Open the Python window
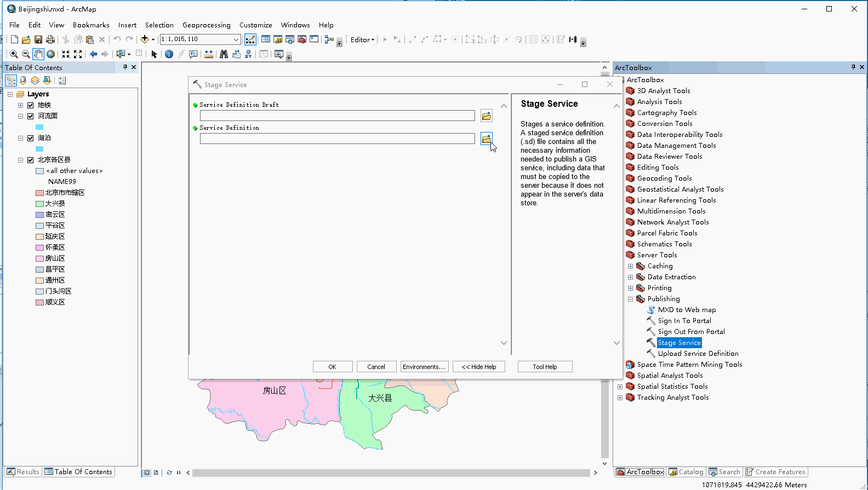This screenshot has height=490, width=868. [x=314, y=39]
